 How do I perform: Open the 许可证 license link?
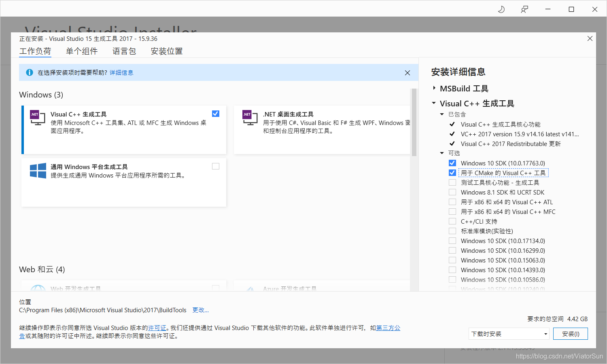(x=157, y=328)
